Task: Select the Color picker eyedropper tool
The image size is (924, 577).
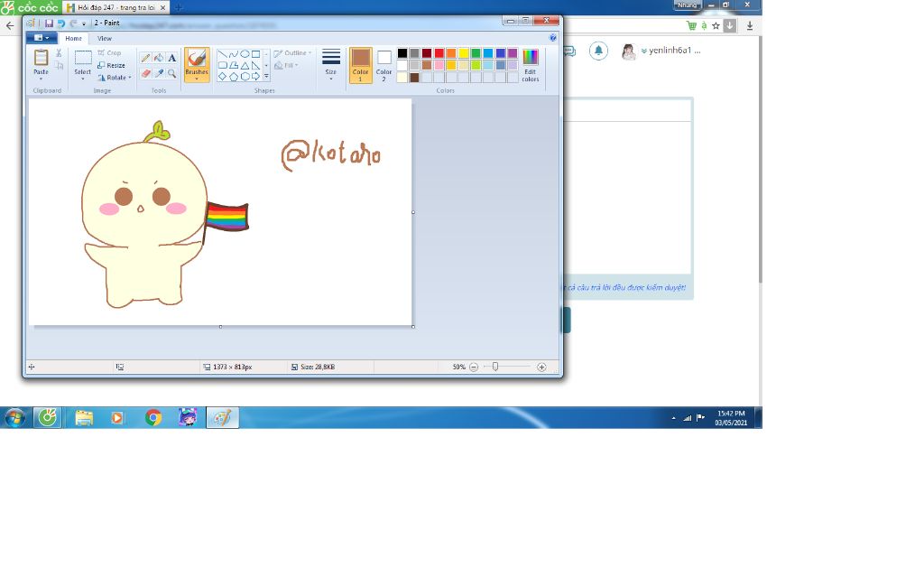Action: tap(159, 73)
